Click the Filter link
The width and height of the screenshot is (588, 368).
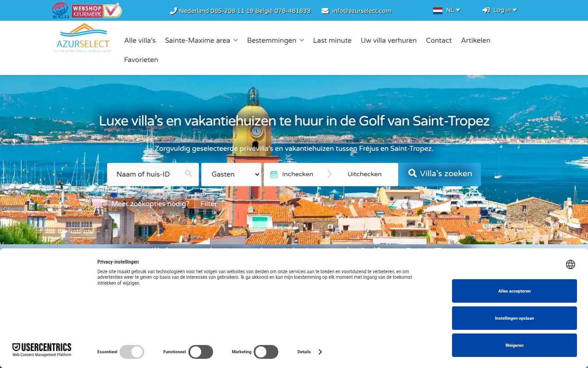[209, 204]
